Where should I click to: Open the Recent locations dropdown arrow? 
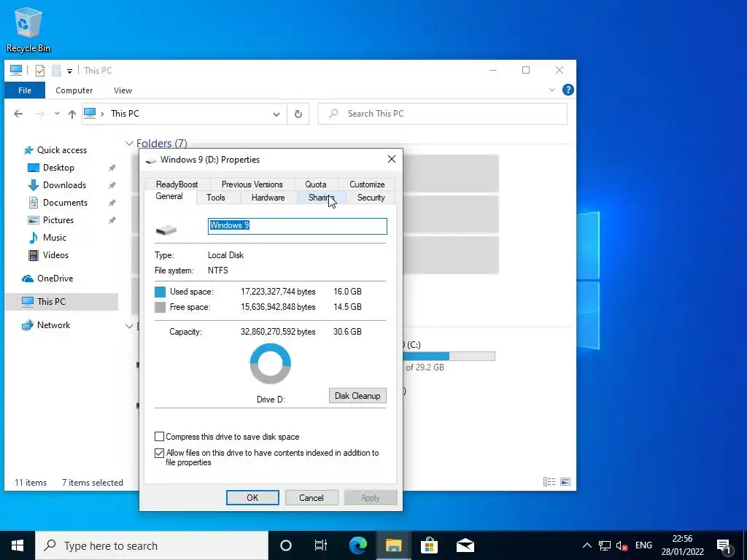pyautogui.click(x=57, y=114)
